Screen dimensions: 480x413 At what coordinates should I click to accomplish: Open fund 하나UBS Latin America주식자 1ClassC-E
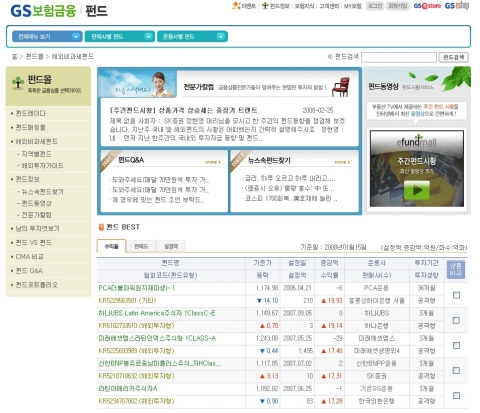tap(157, 313)
